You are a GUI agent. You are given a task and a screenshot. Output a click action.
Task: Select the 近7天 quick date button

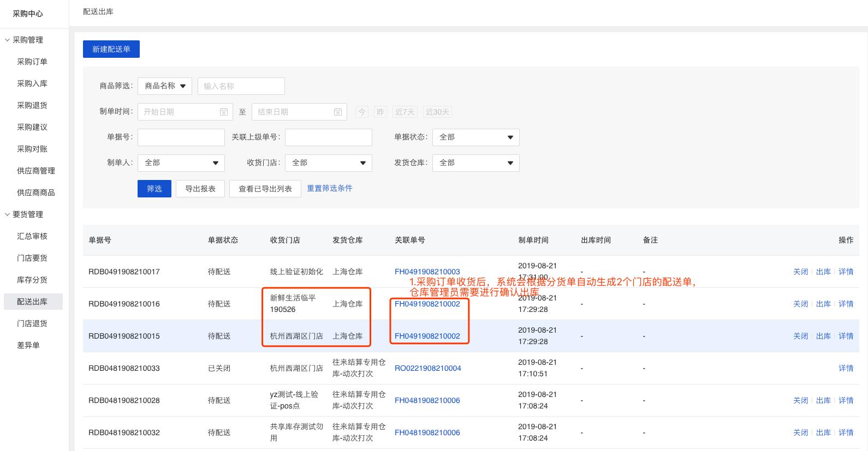tap(405, 112)
